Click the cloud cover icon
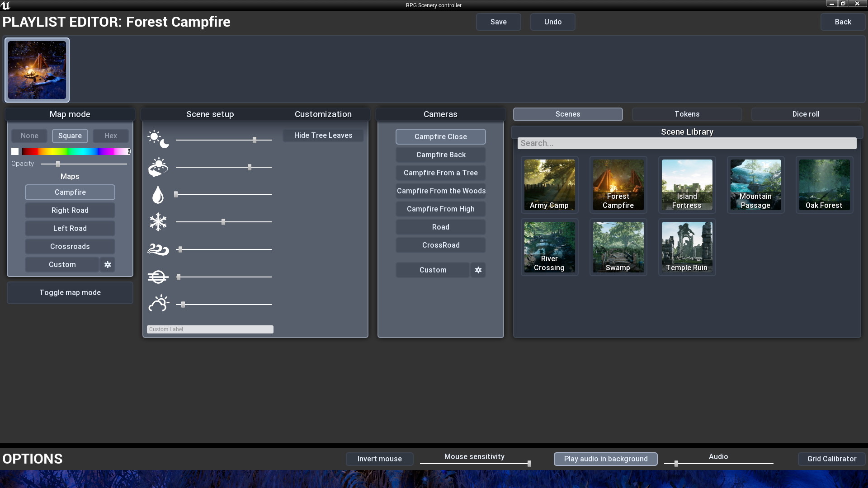This screenshot has width=868, height=488. [x=158, y=303]
